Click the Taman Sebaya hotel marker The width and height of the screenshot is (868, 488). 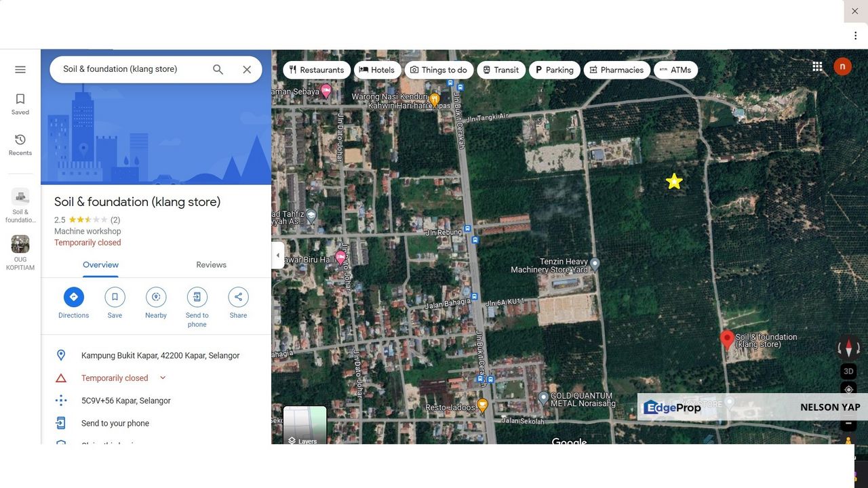tap(326, 90)
